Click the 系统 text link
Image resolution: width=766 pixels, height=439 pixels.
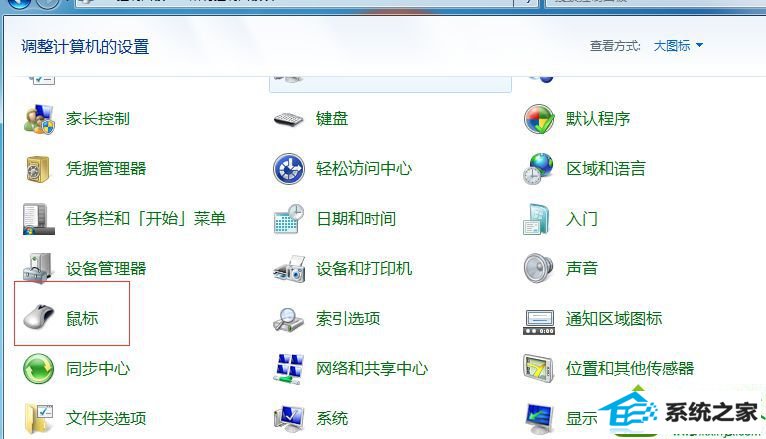click(x=332, y=418)
